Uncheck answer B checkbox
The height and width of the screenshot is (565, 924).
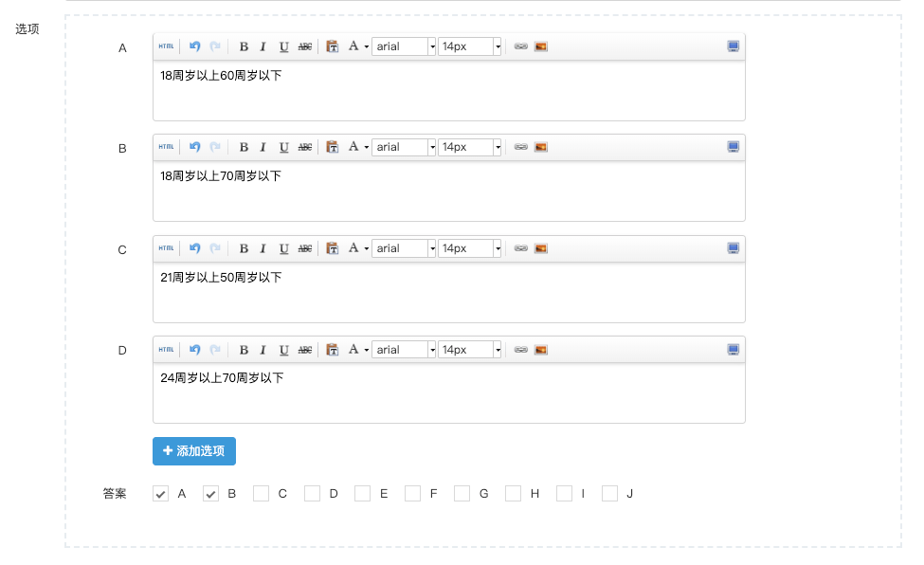[x=210, y=494]
